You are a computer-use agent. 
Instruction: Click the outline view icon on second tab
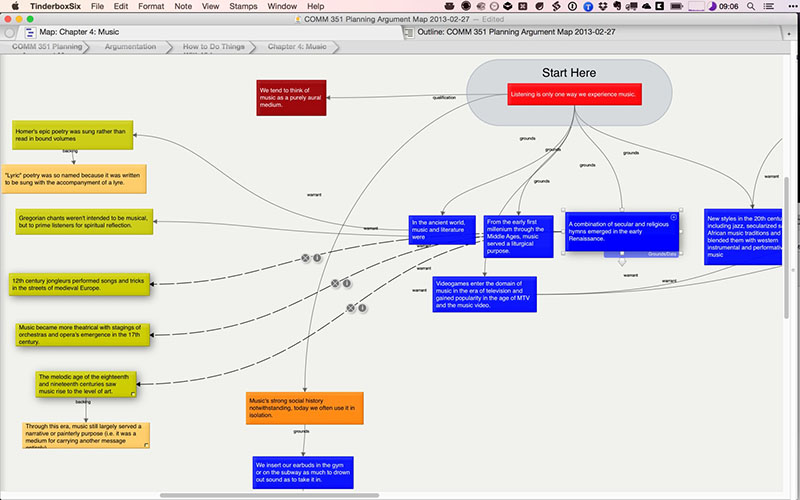[409, 33]
